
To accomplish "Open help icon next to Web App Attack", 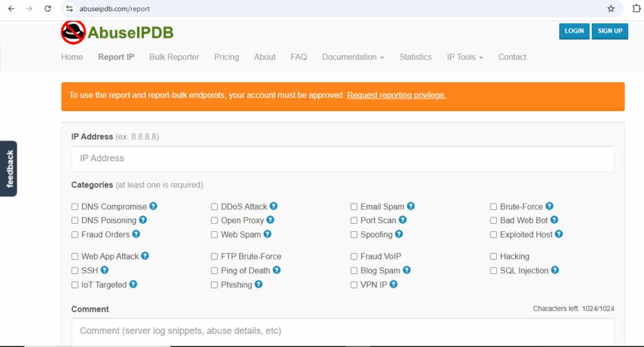I will point(145,256).
